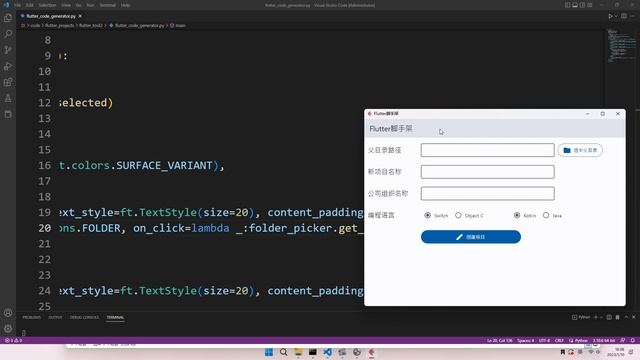The height and width of the screenshot is (360, 640).
Task: Open Windows taskbar search
Action: 283,352
